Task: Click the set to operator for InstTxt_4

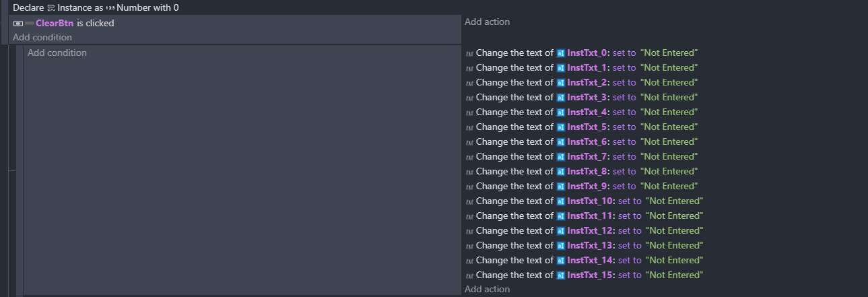Action: point(624,112)
